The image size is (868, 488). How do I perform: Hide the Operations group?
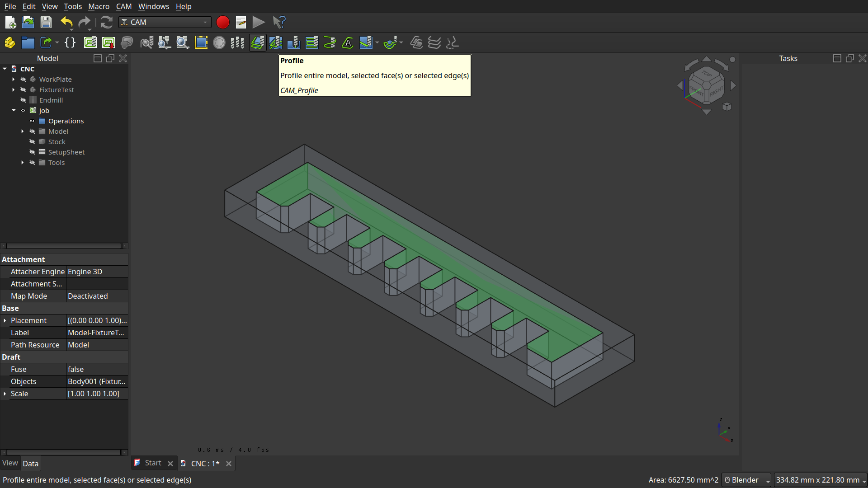32,121
